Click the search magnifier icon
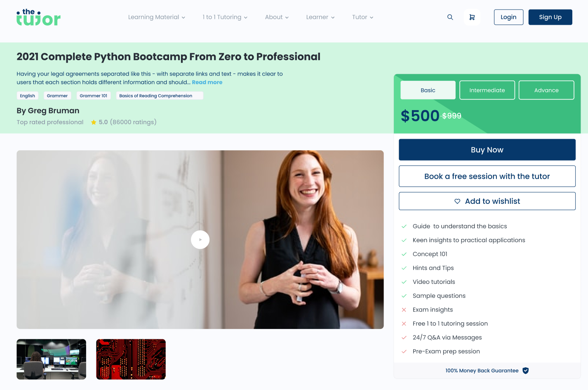 point(450,17)
